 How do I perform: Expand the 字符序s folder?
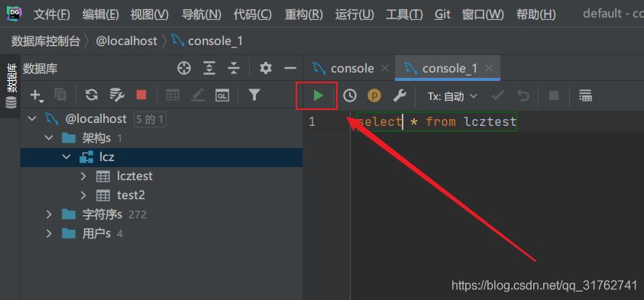coord(49,215)
